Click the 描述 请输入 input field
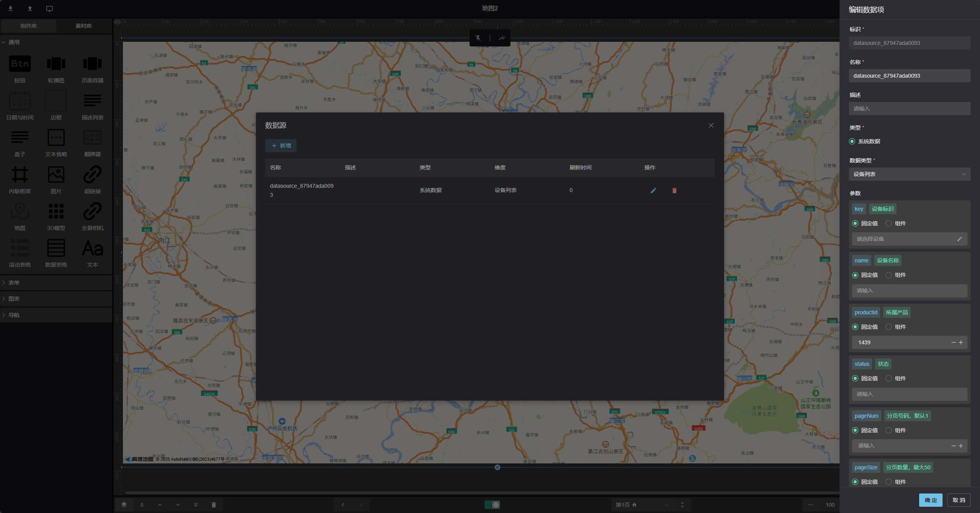The image size is (980, 513). click(x=909, y=109)
